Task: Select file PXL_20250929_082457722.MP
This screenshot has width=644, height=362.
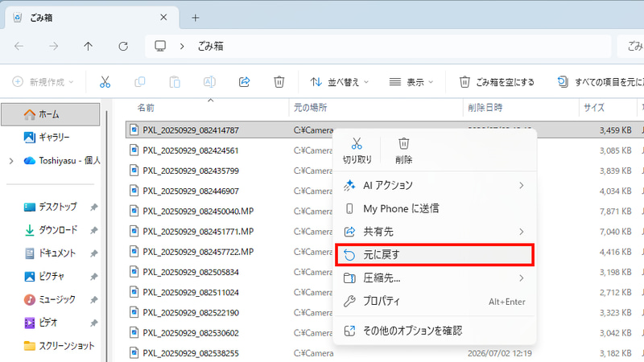Action: 198,252
